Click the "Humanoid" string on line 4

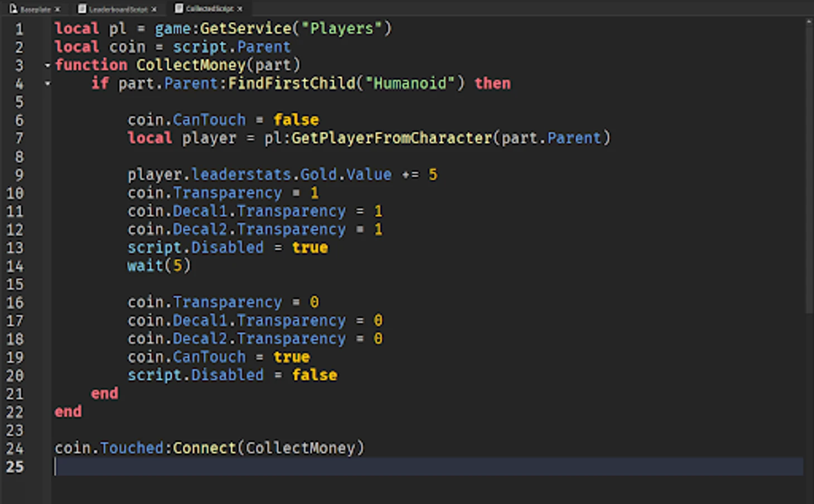(x=410, y=84)
